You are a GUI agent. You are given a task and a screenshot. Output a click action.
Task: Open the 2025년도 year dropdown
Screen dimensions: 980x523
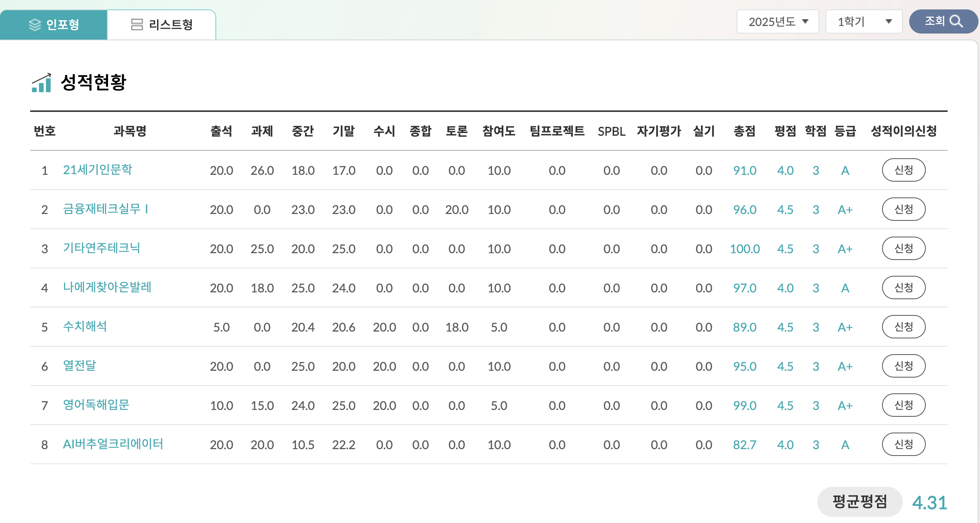pos(777,22)
